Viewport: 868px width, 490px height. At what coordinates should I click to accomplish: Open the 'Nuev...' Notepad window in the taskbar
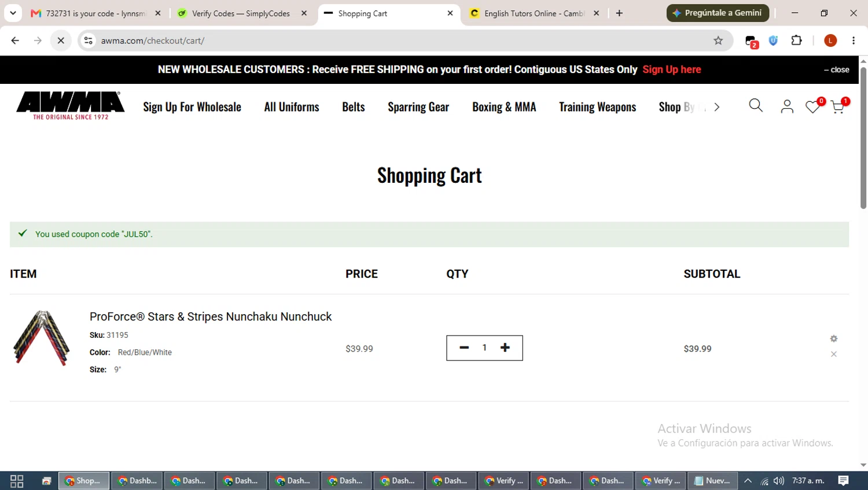click(x=712, y=481)
